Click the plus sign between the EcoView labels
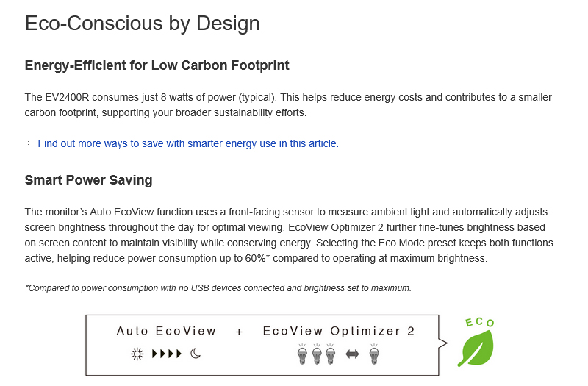588x386 pixels. [x=239, y=332]
